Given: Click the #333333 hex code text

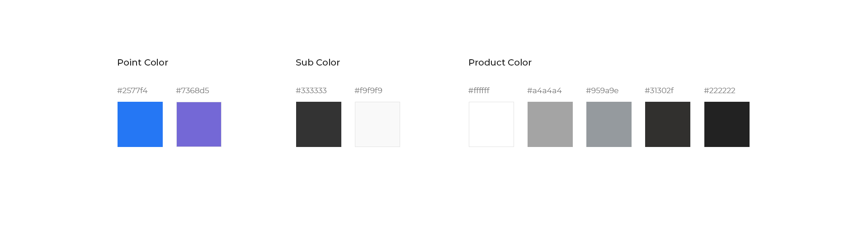Looking at the screenshot, I should 311,90.
